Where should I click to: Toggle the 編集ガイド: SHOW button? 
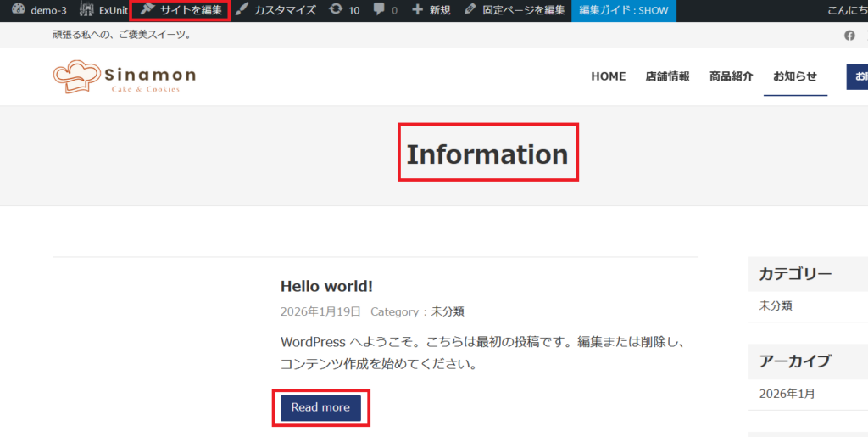click(x=623, y=11)
